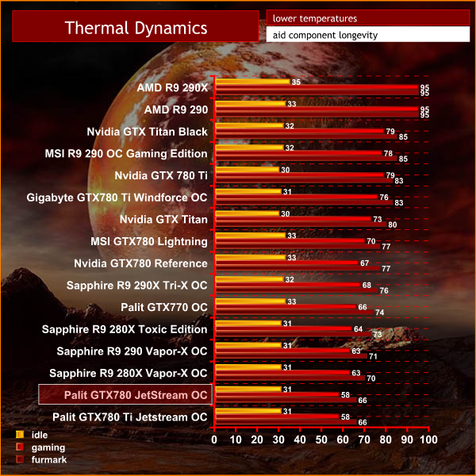Viewport: 476px width, 476px height.
Task: Click Nvidia GTX780 Reference gaming value 67
Action: [x=365, y=263]
